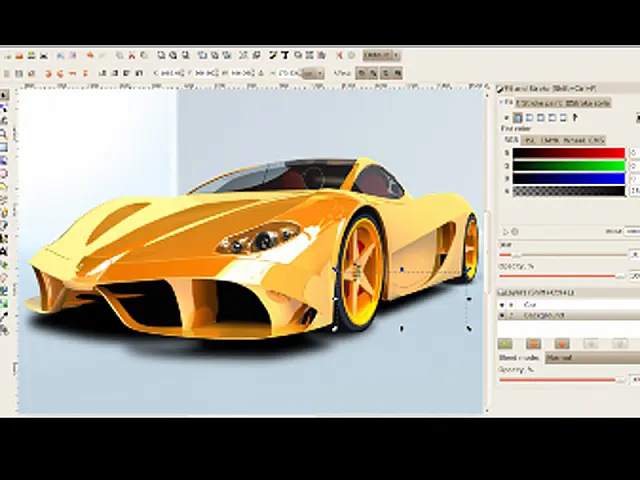Open the Fill and Stroke dialog toolbar icon
640x480 pixels.
coord(273,55)
